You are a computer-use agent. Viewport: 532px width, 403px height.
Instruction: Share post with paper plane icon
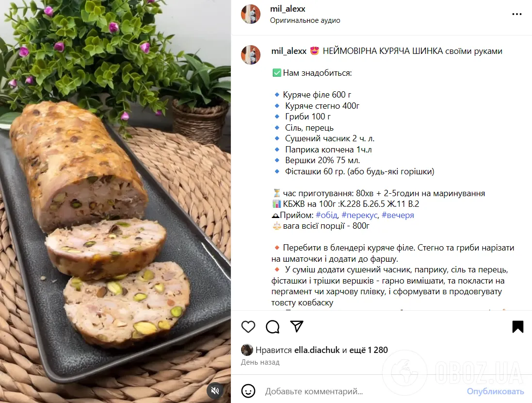tap(297, 327)
